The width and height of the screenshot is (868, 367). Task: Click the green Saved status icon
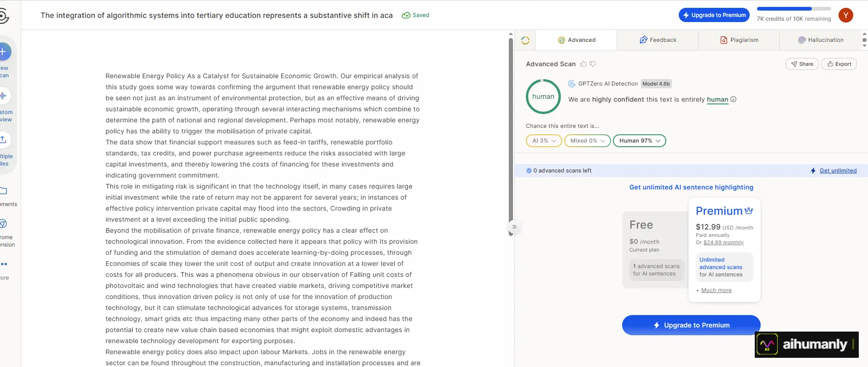click(406, 15)
